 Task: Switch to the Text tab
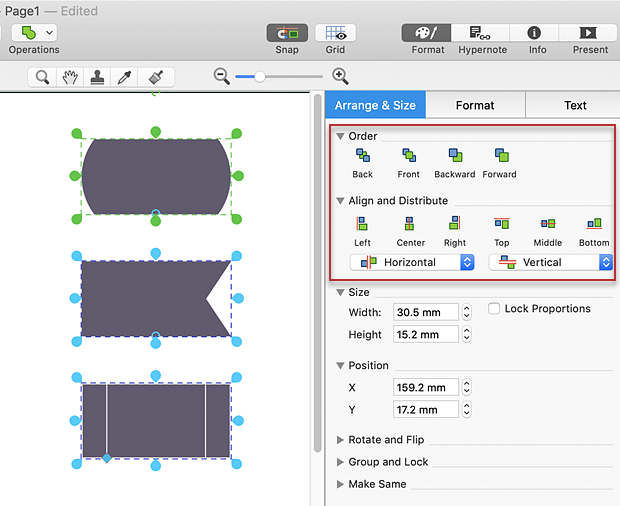tap(575, 105)
